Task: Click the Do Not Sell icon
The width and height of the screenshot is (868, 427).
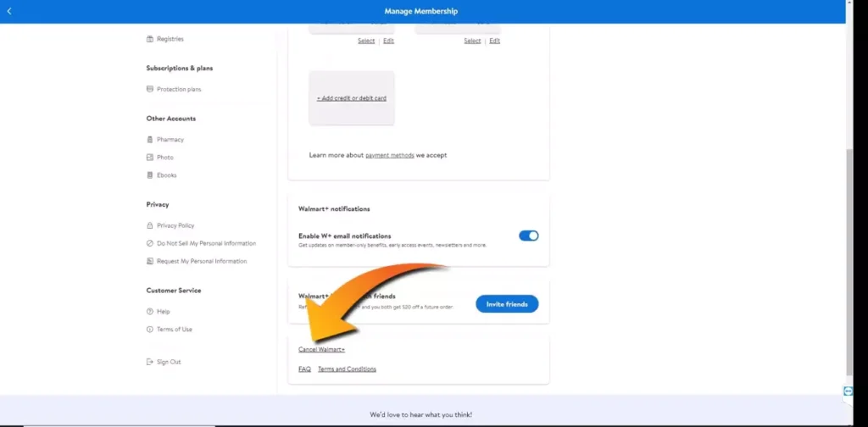Action: tap(149, 243)
